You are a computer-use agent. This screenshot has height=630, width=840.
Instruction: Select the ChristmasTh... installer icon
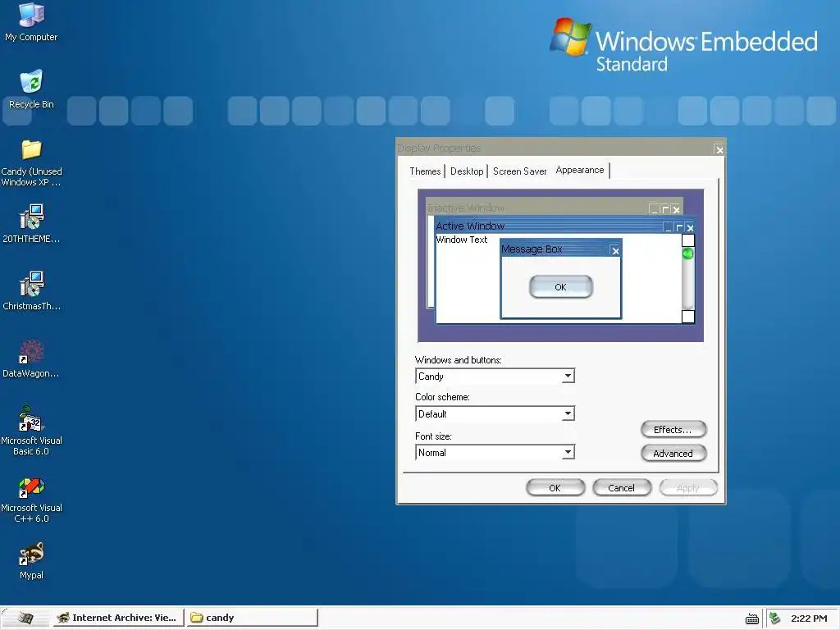coord(31,291)
